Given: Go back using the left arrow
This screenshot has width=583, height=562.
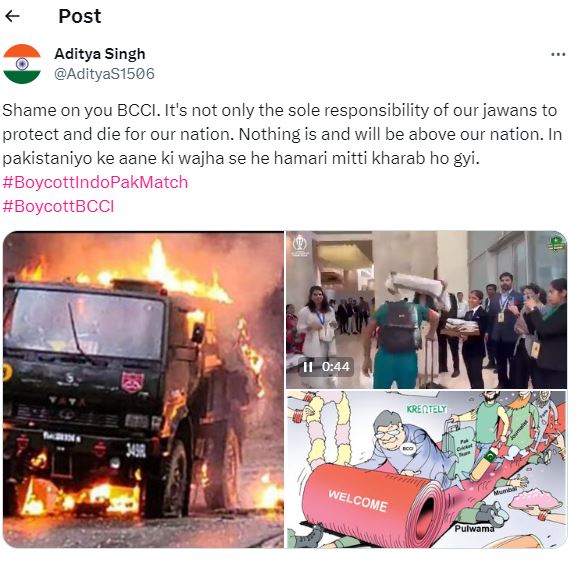Looking at the screenshot, I should click(x=12, y=16).
